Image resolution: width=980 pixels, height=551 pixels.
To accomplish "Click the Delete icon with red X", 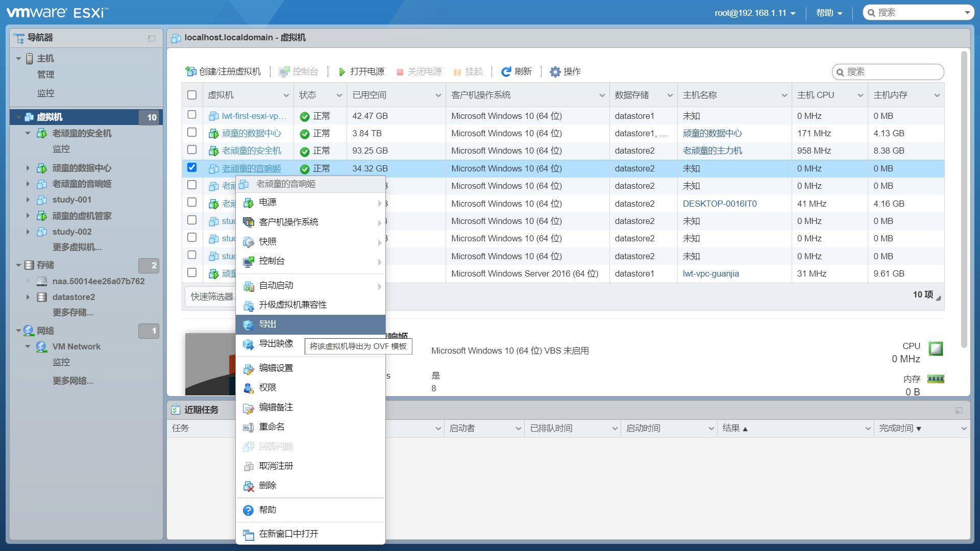I will (x=249, y=486).
